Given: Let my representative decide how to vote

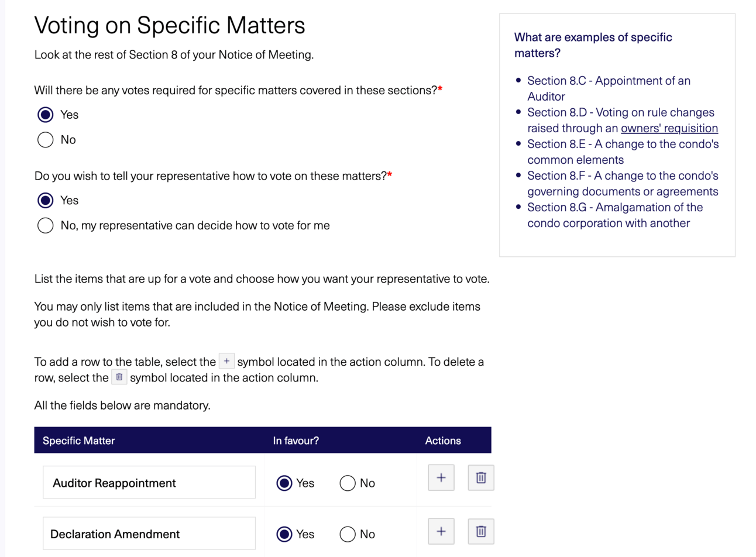Looking at the screenshot, I should click(x=46, y=226).
